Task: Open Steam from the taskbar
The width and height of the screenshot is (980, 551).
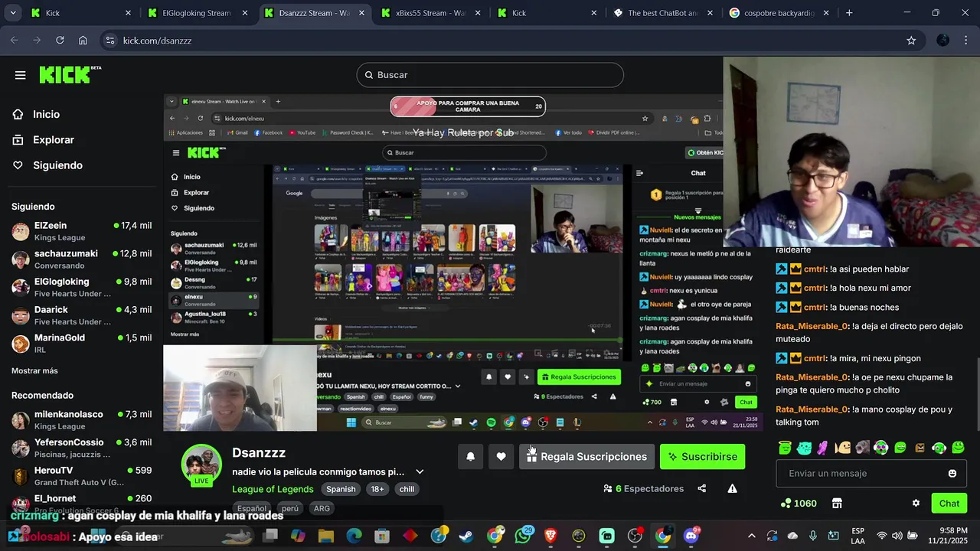Action: (466, 536)
